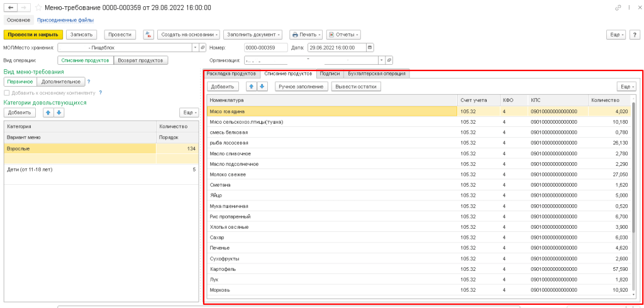Expand the Создать на основании dropdown
Image resolution: width=644 pixels, height=308 pixels.
pos(188,34)
